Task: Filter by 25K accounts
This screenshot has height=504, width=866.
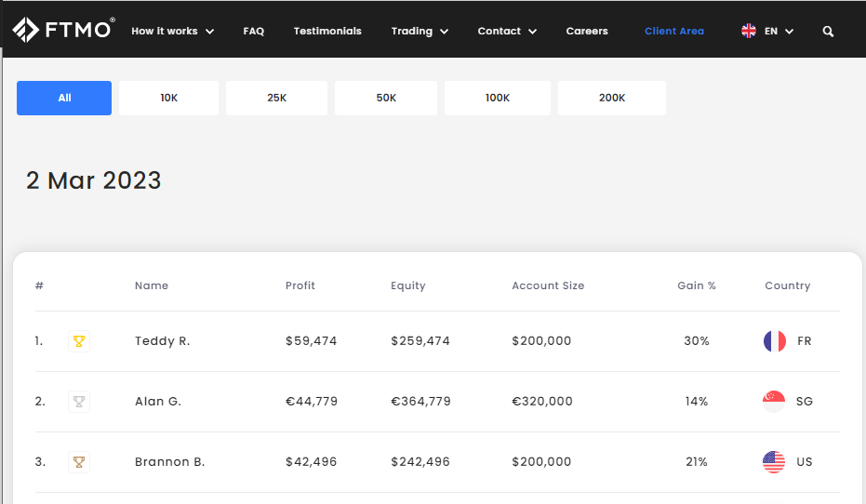Action: tap(276, 98)
